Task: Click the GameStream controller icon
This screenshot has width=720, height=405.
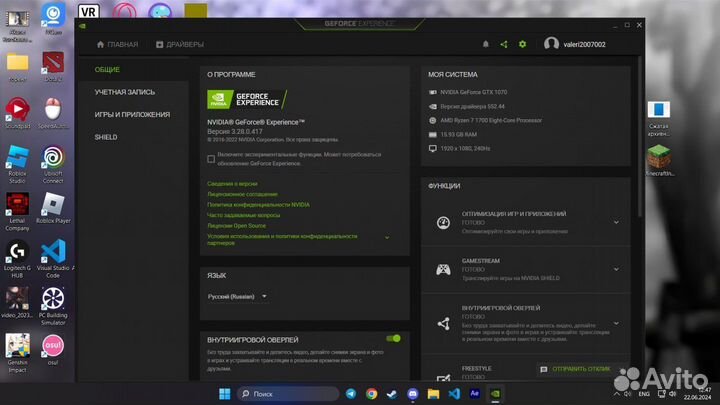Action: point(443,270)
